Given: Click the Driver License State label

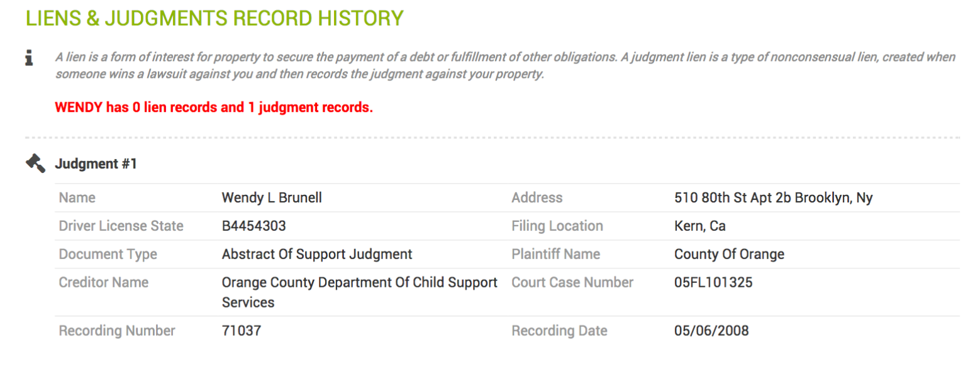Looking at the screenshot, I should pos(121,226).
